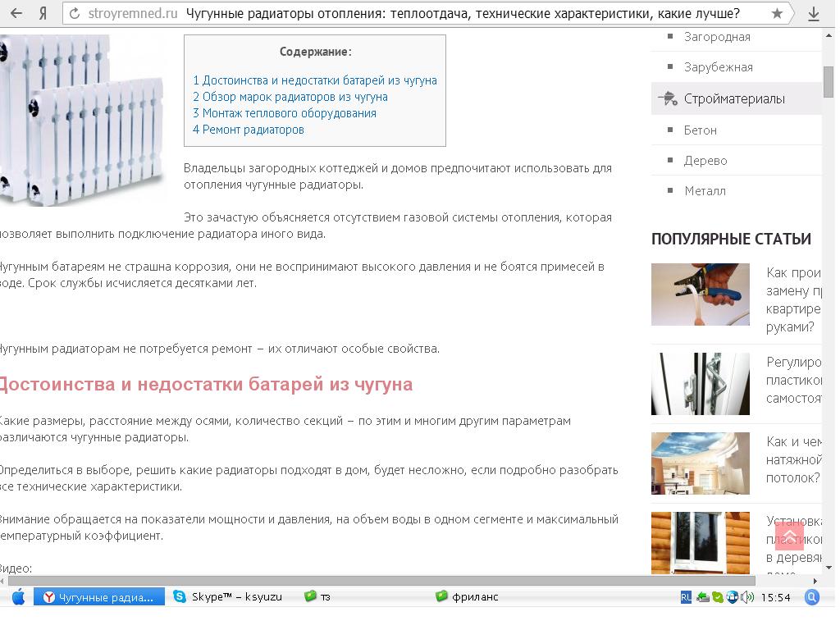Image resolution: width=840 pixels, height=630 pixels.
Task: Click the vertical scrollbar up arrow
Action: click(x=829, y=35)
